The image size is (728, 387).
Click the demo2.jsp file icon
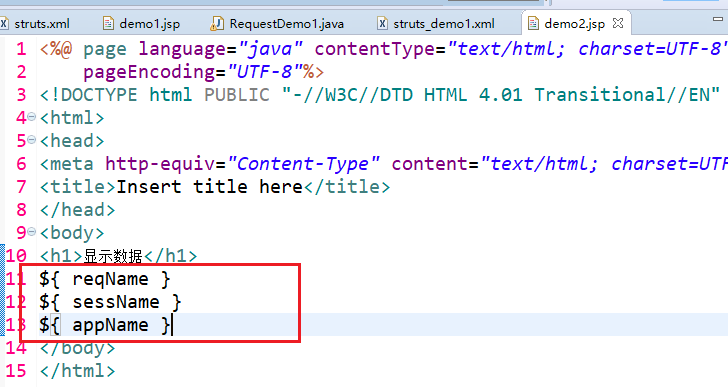pos(533,23)
